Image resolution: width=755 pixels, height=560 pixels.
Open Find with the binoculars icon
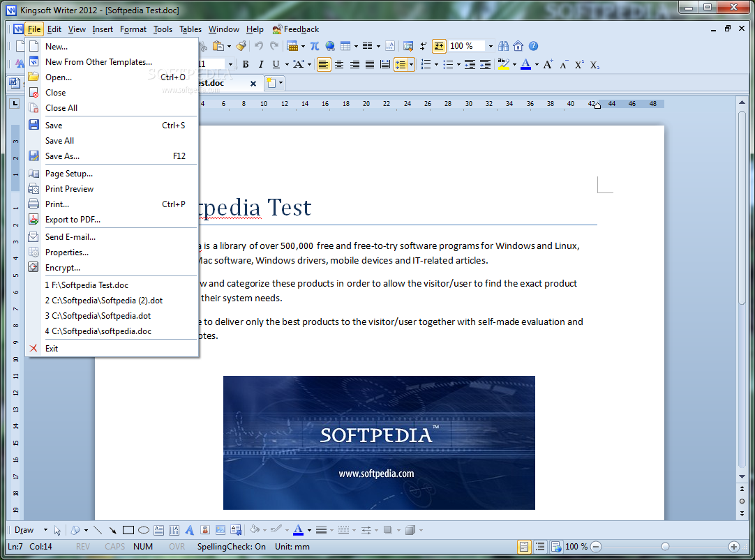pos(503,46)
